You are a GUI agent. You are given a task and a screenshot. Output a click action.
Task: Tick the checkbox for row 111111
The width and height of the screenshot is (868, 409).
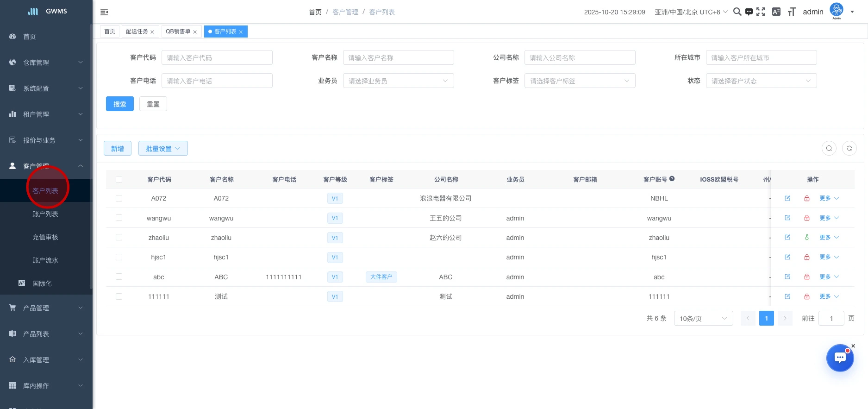(x=119, y=296)
